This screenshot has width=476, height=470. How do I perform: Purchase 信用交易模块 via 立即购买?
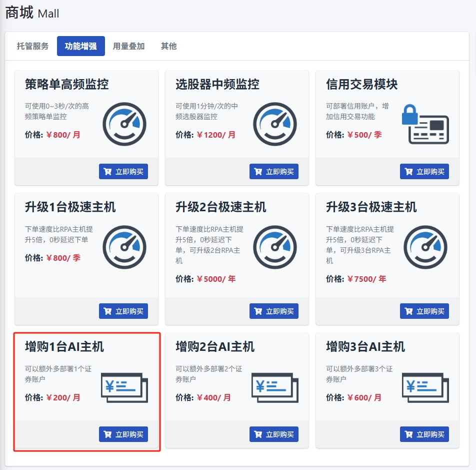coord(424,172)
